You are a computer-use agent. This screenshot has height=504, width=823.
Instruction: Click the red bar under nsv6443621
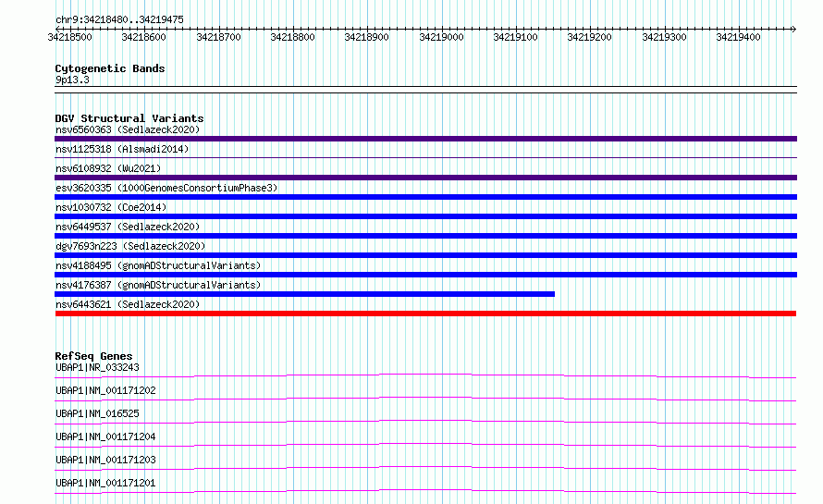point(425,313)
